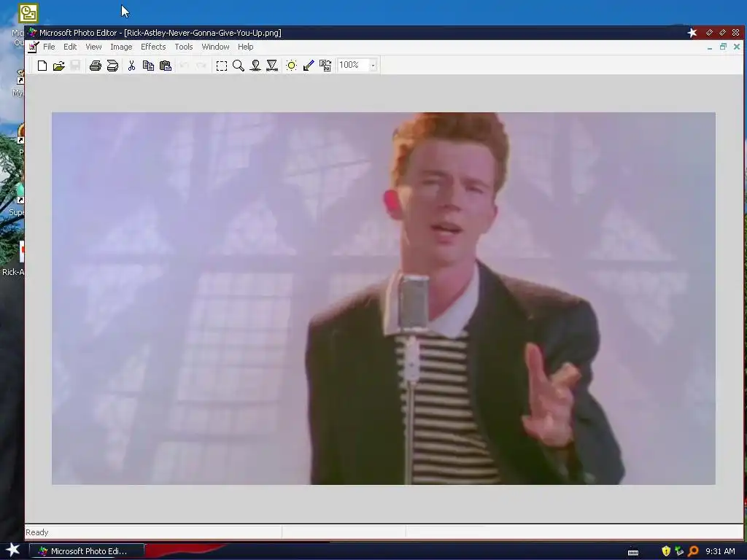Image resolution: width=747 pixels, height=560 pixels.
Task: Click the star Start button on taskbar
Action: click(12, 550)
